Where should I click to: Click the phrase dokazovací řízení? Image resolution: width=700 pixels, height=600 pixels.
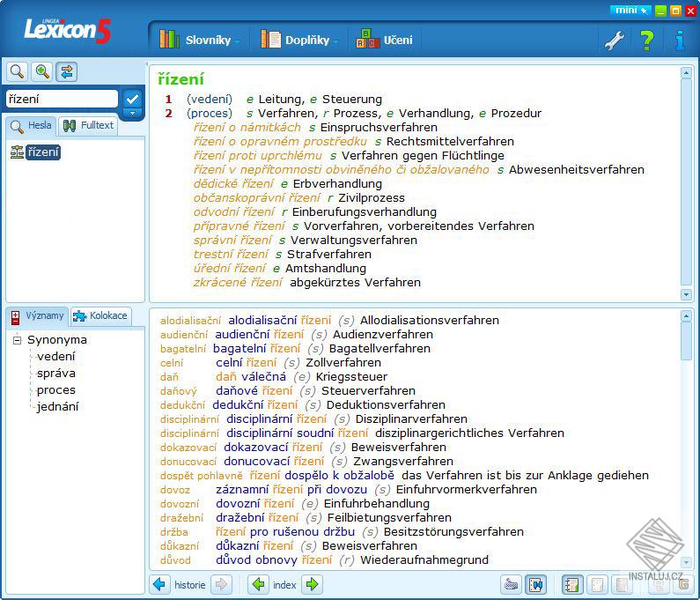(x=273, y=448)
